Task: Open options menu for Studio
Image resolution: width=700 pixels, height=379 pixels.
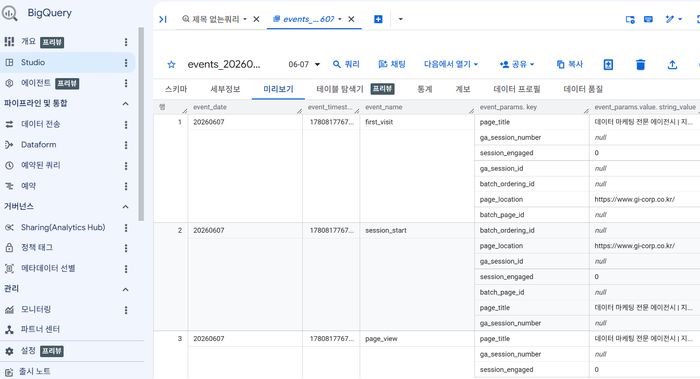Action: pos(126,62)
